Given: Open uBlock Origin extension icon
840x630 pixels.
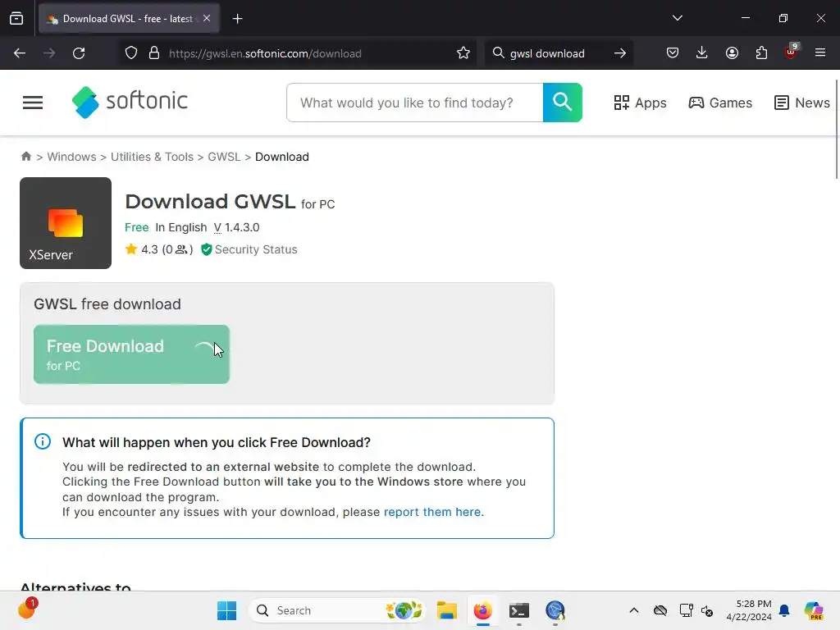Looking at the screenshot, I should 792,52.
